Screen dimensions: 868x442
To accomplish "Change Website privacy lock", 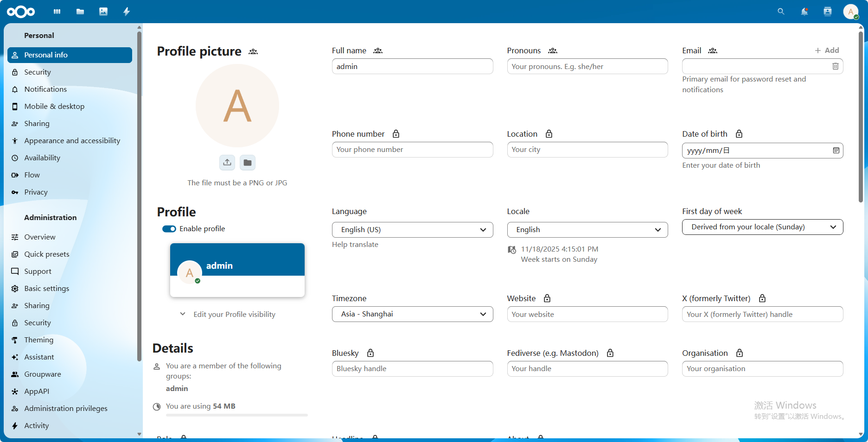I will [x=547, y=298].
